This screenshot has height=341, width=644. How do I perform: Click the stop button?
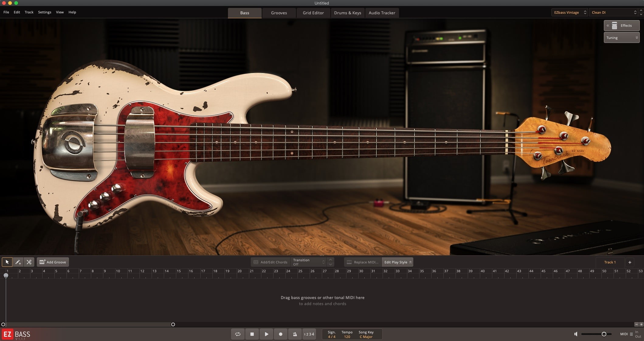click(252, 334)
